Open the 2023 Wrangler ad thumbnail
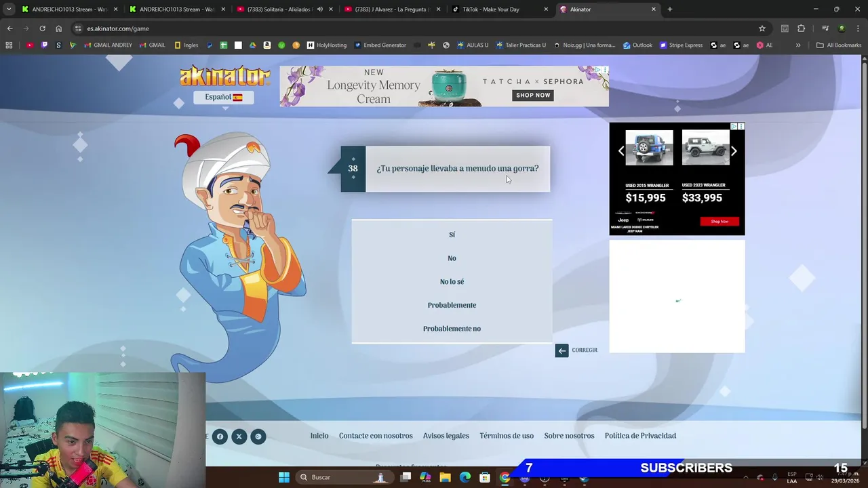The image size is (868, 488). 706,147
